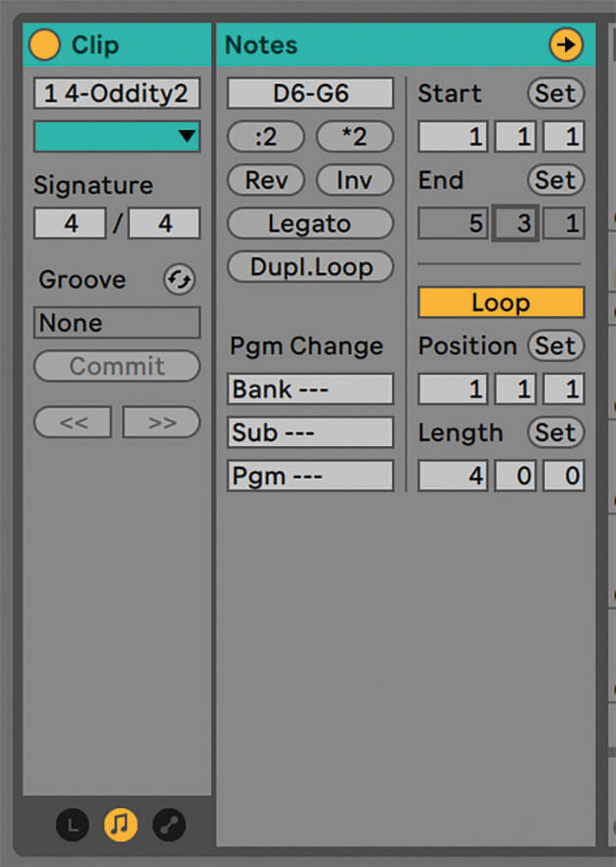Toggle the Loop switch off
616x867 pixels.
click(501, 302)
